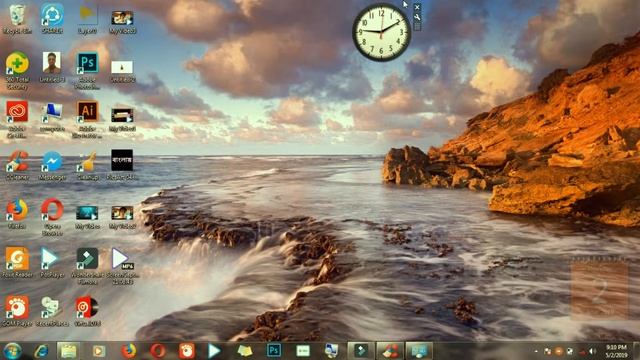Select the red Nero disc shortcut
640x360 pixels.
(87, 311)
